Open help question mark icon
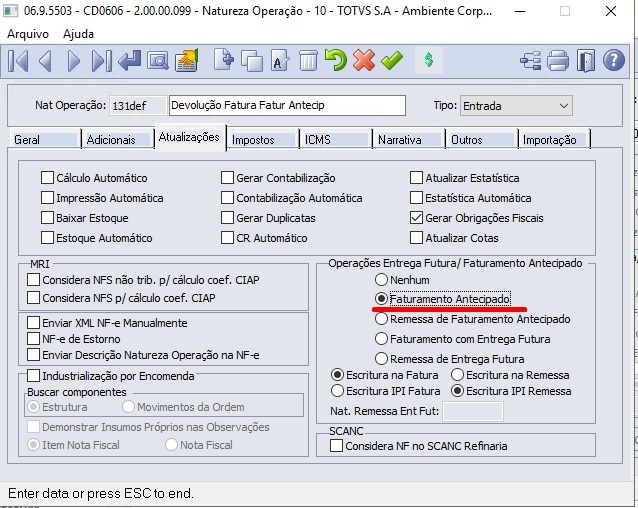The height and width of the screenshot is (508, 638). point(614,60)
